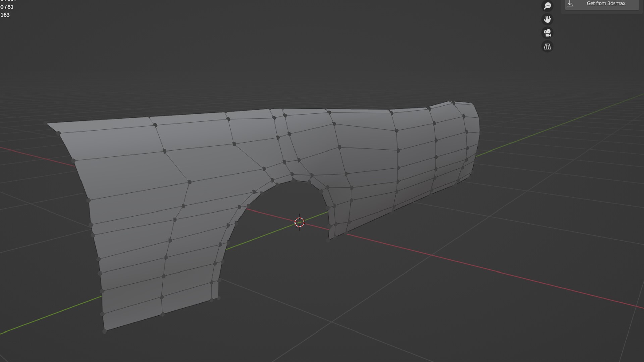Click the 0 / 81 statistics text
The image size is (644, 362).
coord(7,7)
